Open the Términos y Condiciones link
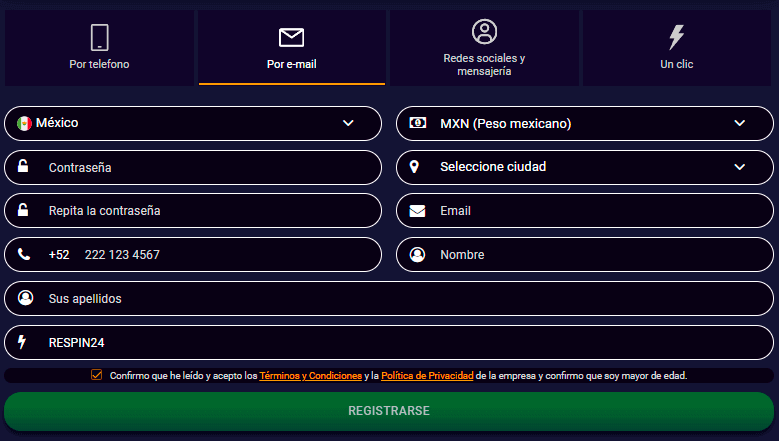Viewport: 779px width, 441px height. click(310, 376)
